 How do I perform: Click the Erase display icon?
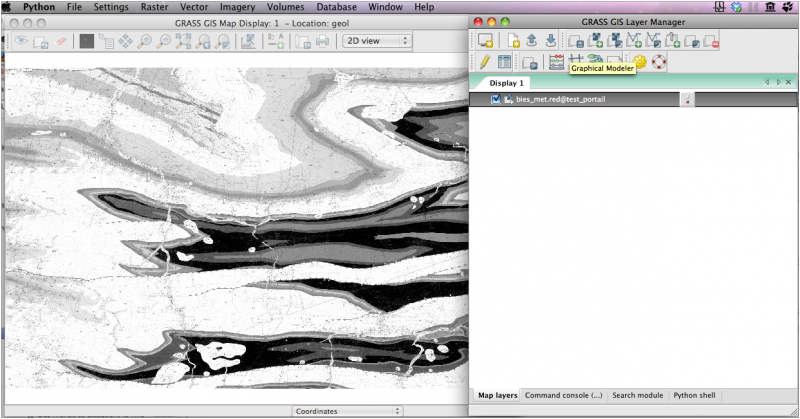pyautogui.click(x=61, y=41)
